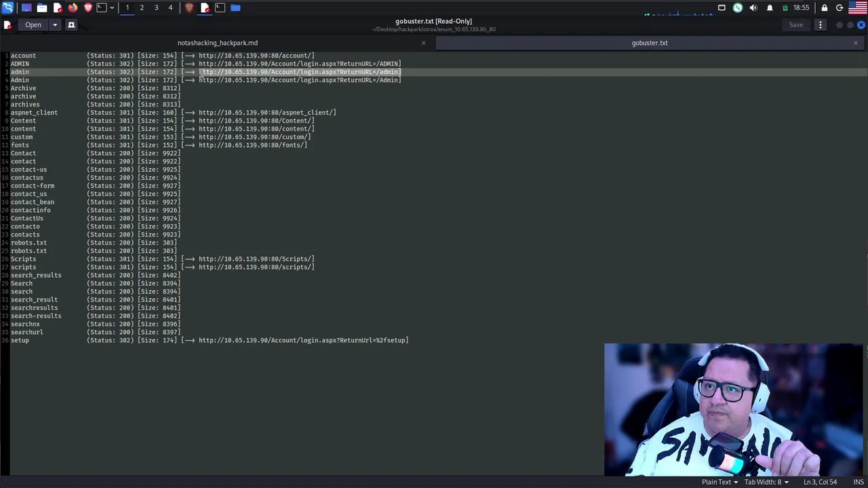The width and height of the screenshot is (868, 488).
Task: Open the Kali applications menu
Action: (7, 7)
